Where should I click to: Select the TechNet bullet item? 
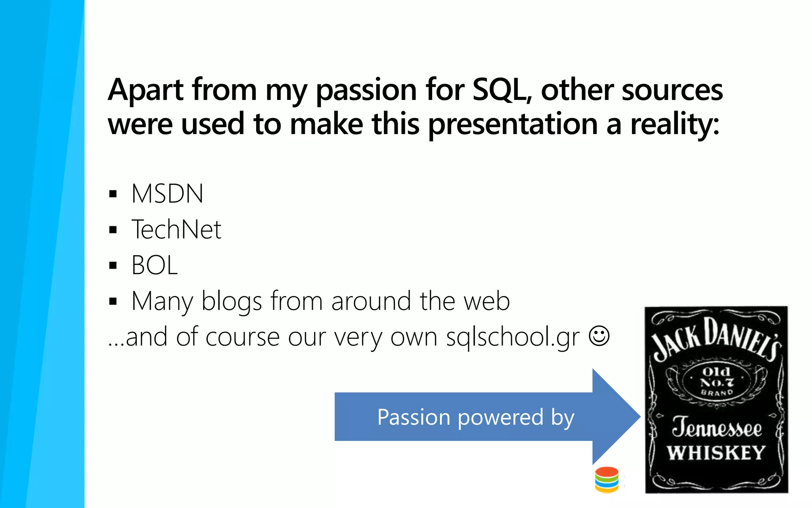point(176,229)
